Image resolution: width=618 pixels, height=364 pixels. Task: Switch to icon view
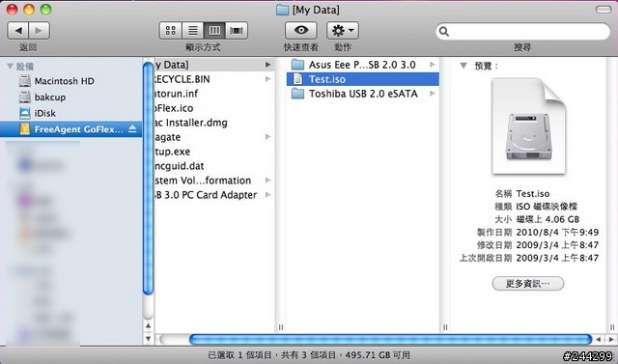click(x=170, y=30)
